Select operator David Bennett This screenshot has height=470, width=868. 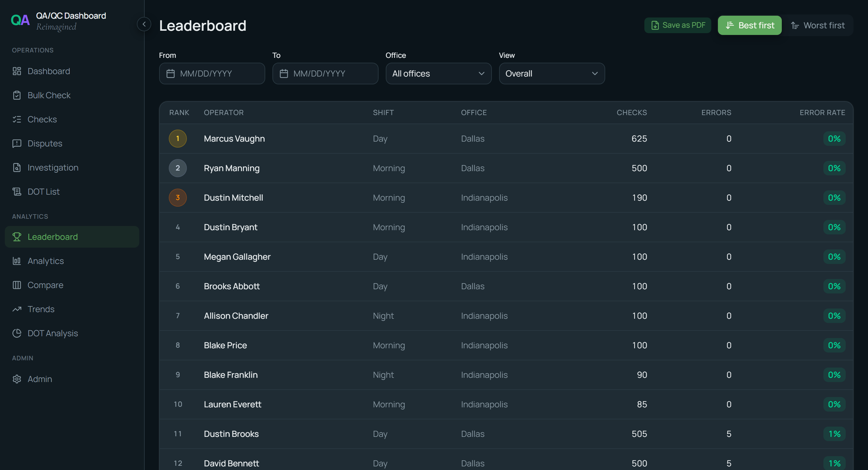(231, 463)
